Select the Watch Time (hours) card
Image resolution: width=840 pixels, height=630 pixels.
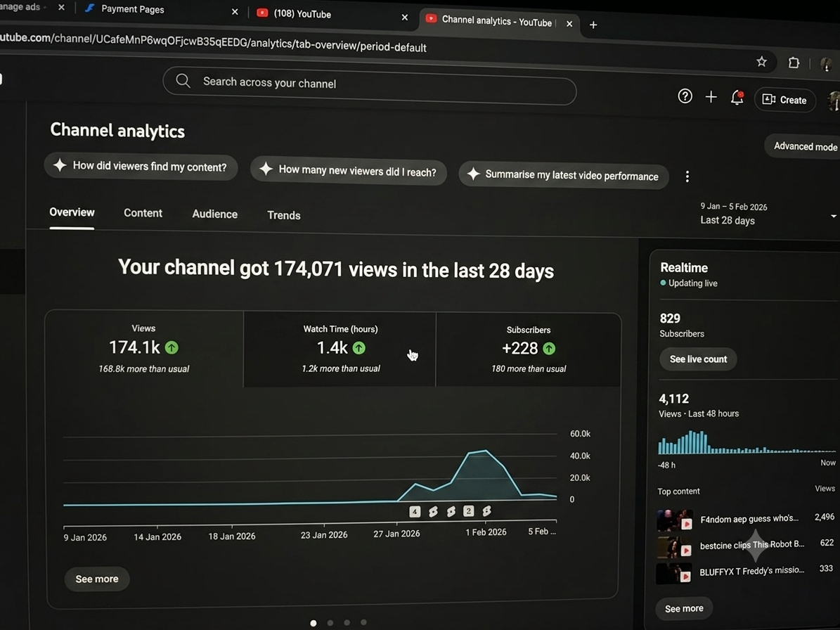pyautogui.click(x=340, y=349)
